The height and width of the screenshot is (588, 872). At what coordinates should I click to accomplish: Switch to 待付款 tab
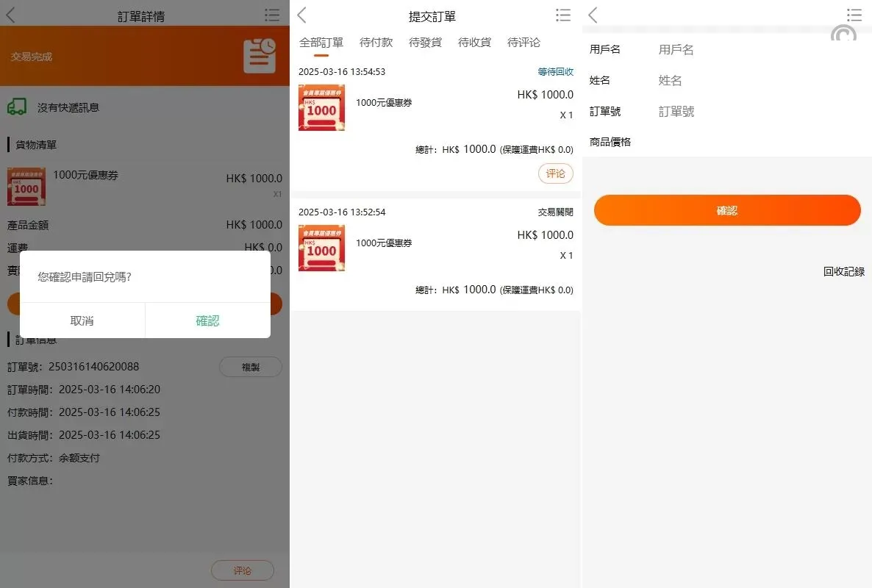click(376, 43)
